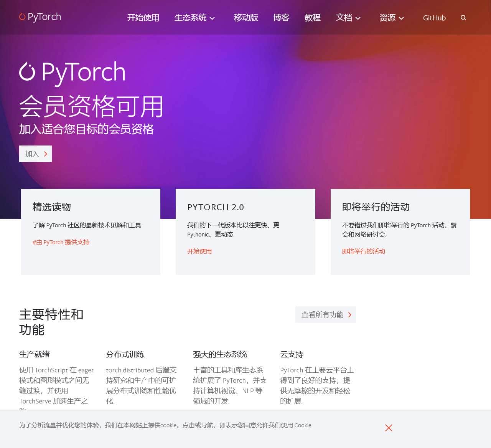Open the search by clicking the magnifier icon
491x448 pixels.
[x=463, y=18]
